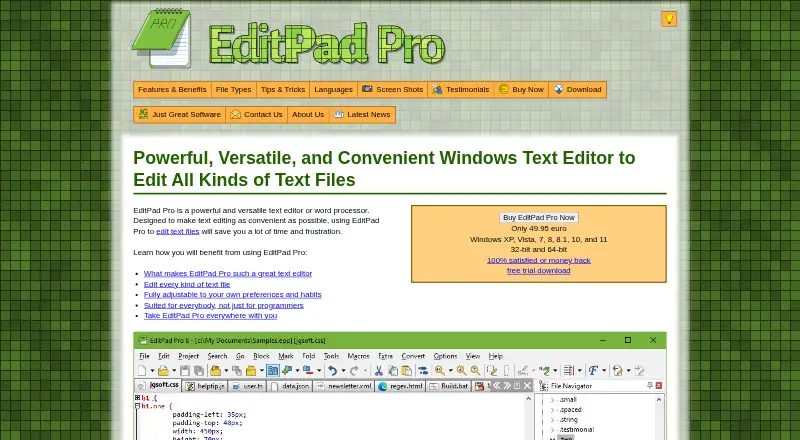
Task: Click the Undo arrow icon
Action: click(x=333, y=371)
